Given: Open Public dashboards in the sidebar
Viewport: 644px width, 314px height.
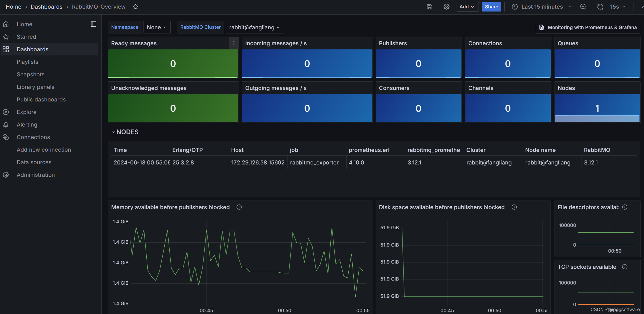Looking at the screenshot, I should 41,100.
